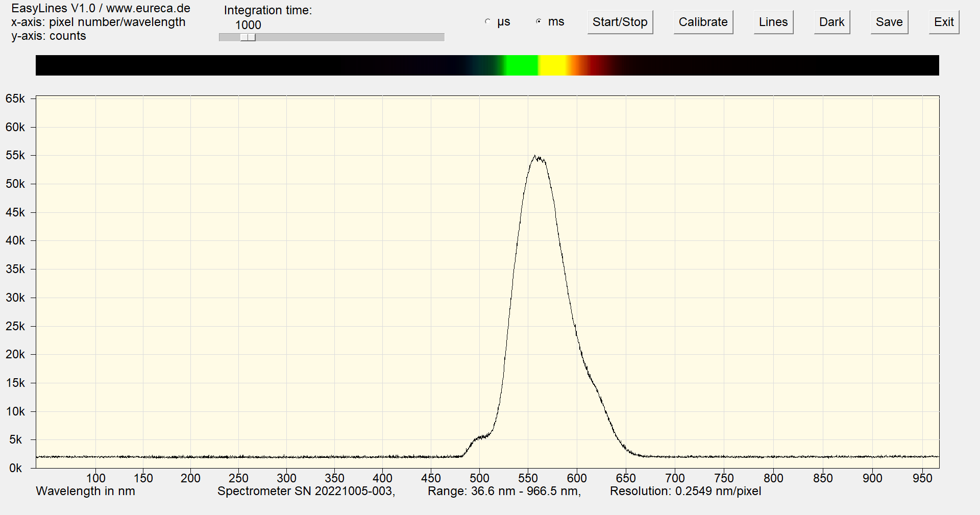Click the Dark button
980x515 pixels.
(832, 22)
